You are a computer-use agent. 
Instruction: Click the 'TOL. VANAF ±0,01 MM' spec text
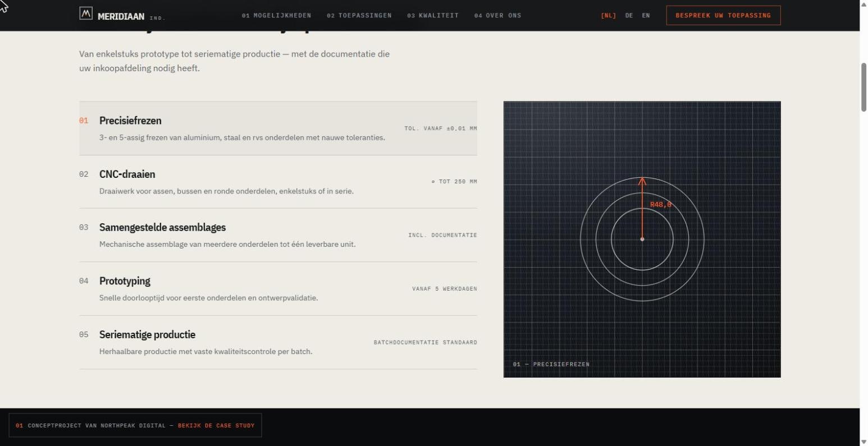[441, 128]
